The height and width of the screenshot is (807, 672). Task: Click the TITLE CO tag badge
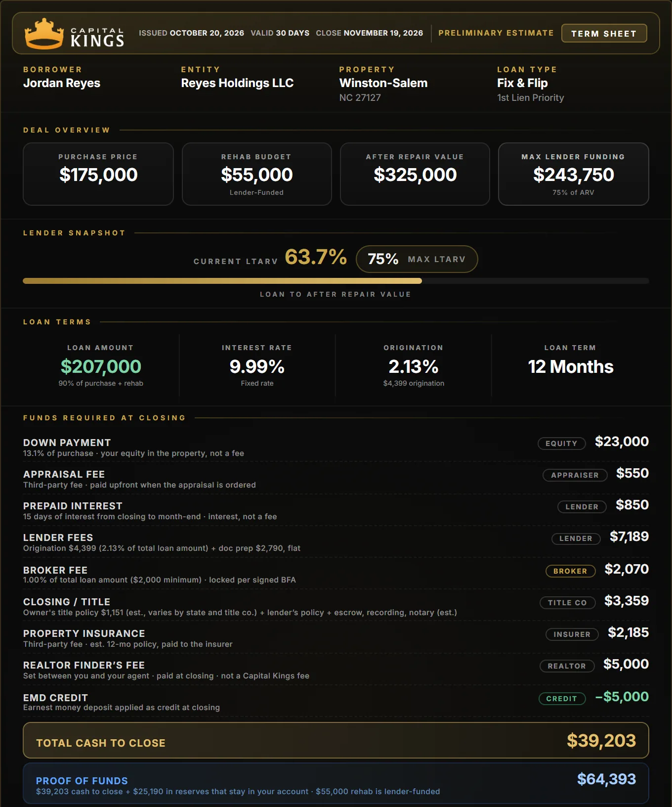[567, 603]
